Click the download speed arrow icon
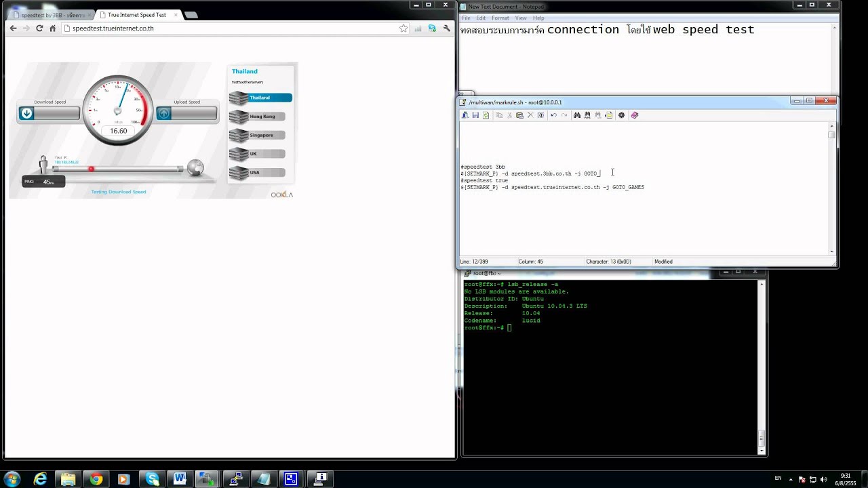The height and width of the screenshot is (488, 868). 26,113
